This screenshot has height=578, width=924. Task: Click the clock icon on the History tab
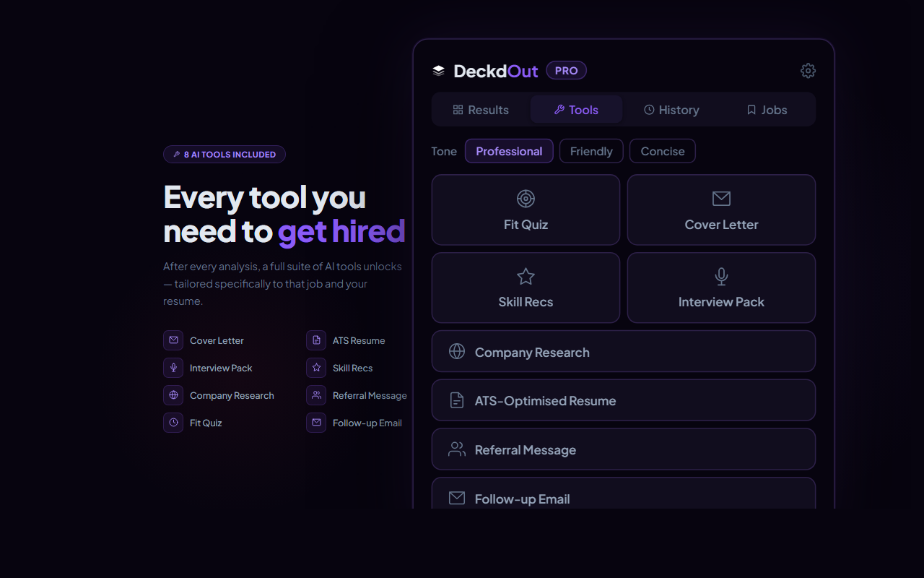tap(649, 110)
